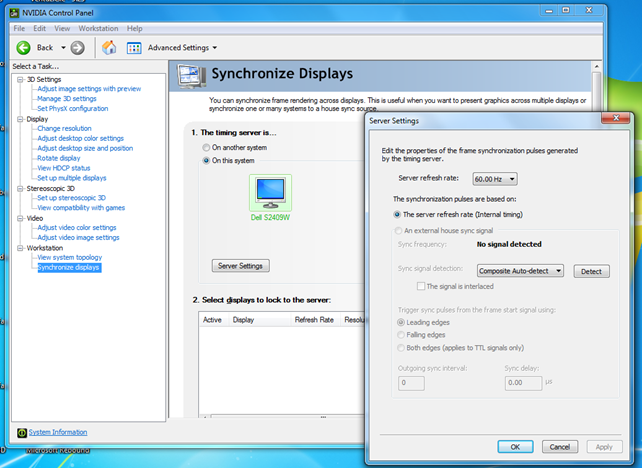Go to Home via house icon
Viewport: 642px width, 468px height.
coord(109,47)
